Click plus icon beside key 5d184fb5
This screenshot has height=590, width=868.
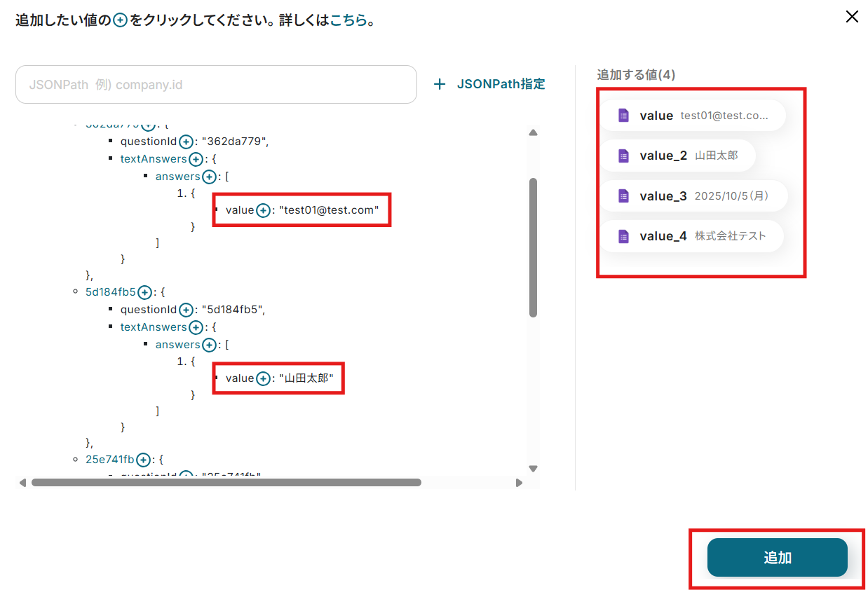(x=144, y=292)
